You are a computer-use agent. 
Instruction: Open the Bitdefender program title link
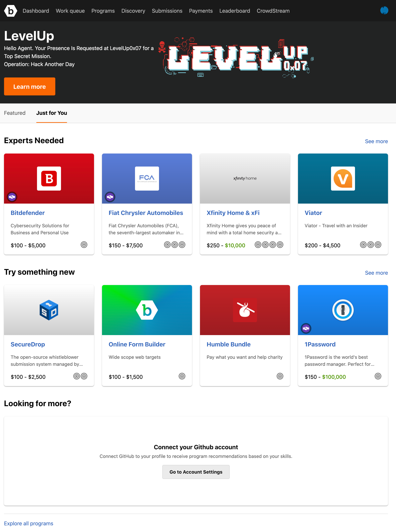27,213
